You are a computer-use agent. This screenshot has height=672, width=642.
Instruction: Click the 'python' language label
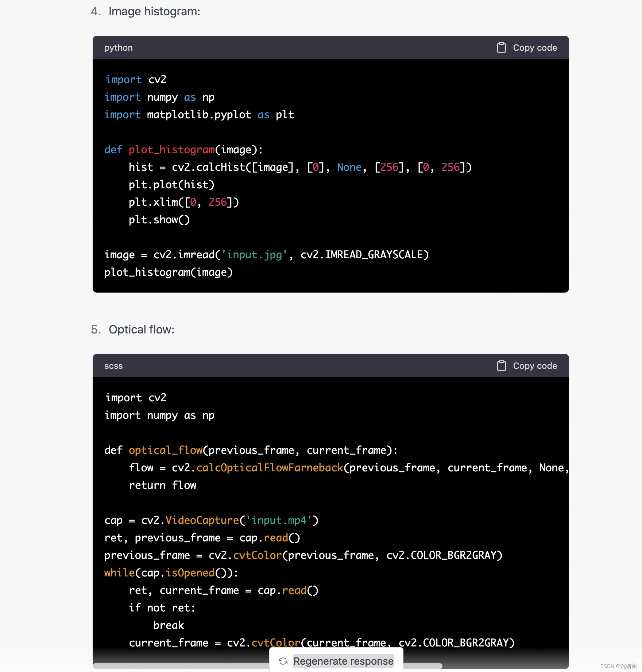pos(119,48)
